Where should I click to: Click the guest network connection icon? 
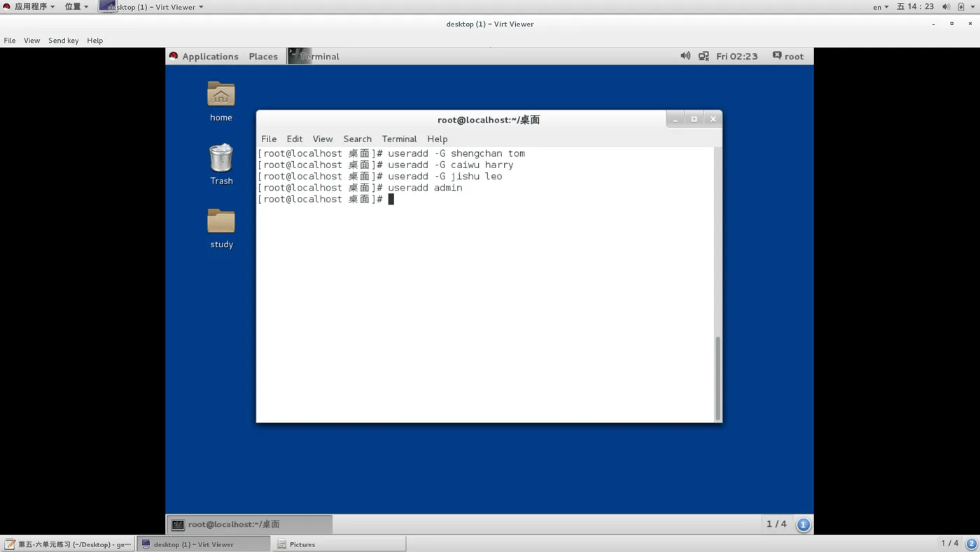[x=703, y=56]
